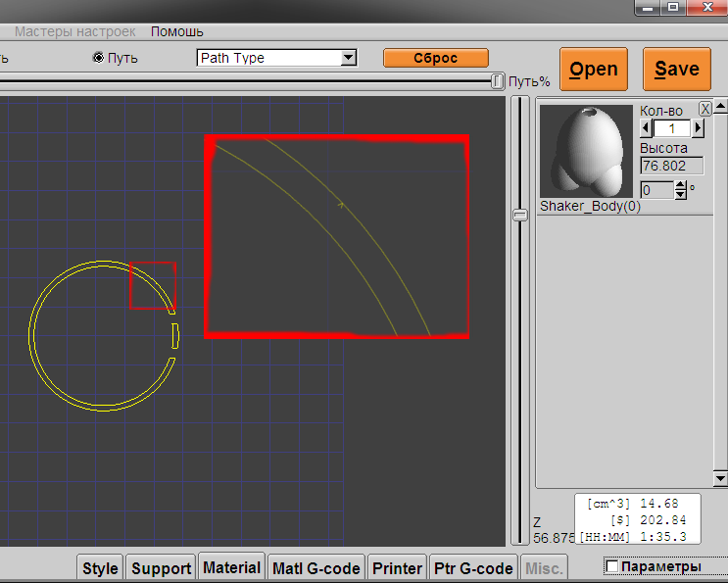Viewport: 728px width, 583px height.
Task: Decrease model quantity with left arrow
Action: tap(645, 128)
